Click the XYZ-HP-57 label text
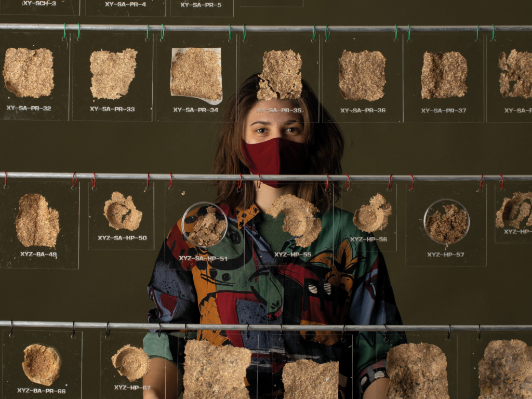 (x=445, y=255)
